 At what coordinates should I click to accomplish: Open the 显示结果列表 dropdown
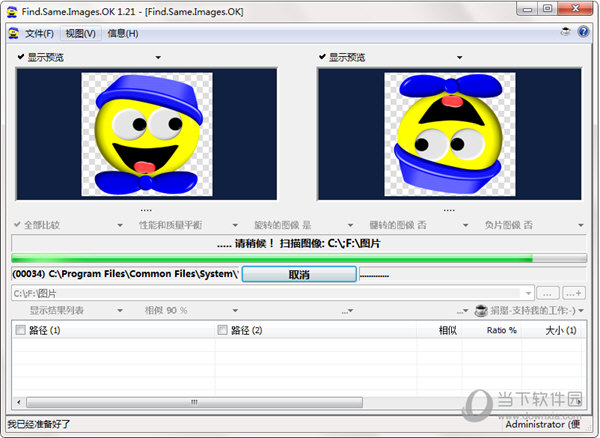(x=120, y=311)
